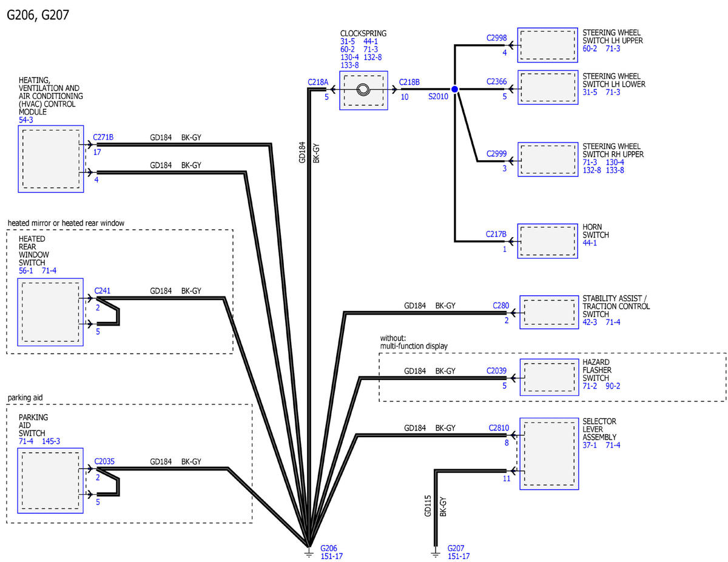728x562 pixels.
Task: Select the heated rear window switch box
Action: [51, 312]
